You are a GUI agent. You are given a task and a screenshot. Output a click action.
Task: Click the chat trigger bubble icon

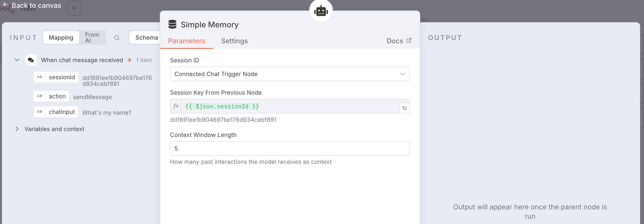click(x=31, y=60)
